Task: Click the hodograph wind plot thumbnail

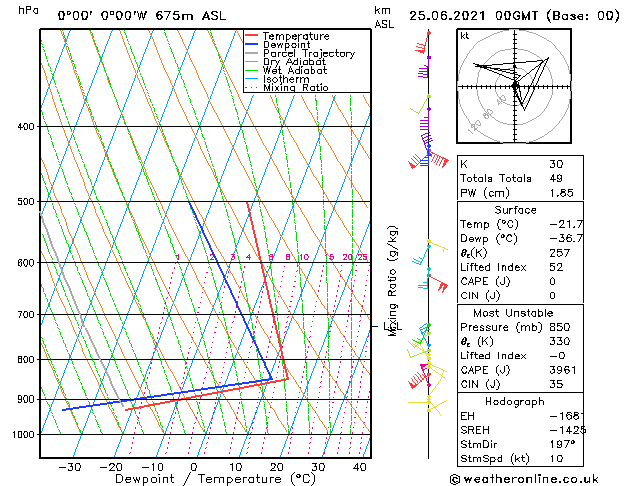Action: (514, 86)
